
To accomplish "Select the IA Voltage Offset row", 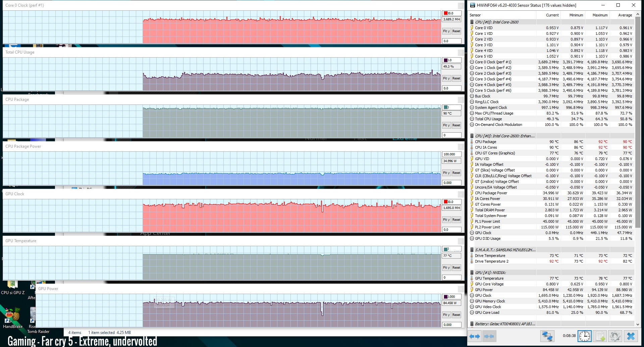I will 551,164.
